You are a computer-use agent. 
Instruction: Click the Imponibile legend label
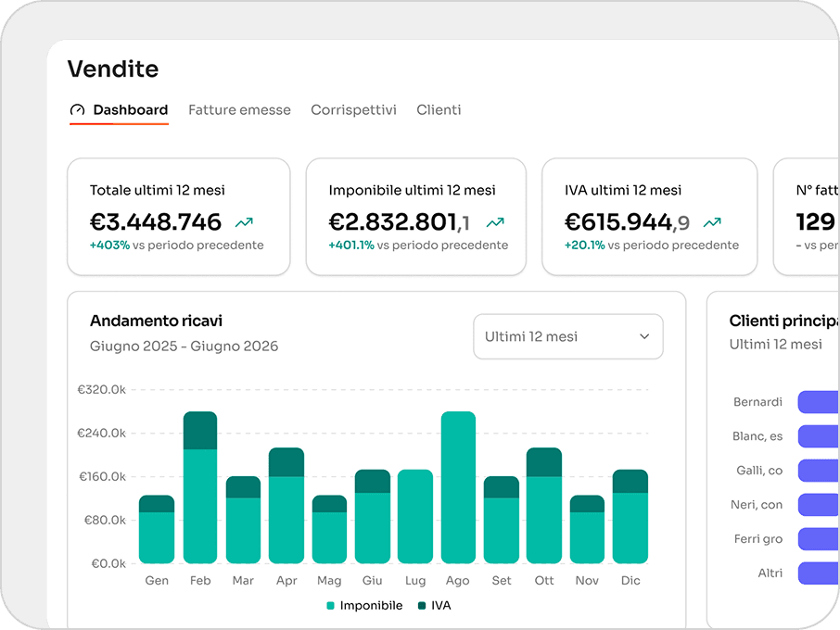click(371, 605)
